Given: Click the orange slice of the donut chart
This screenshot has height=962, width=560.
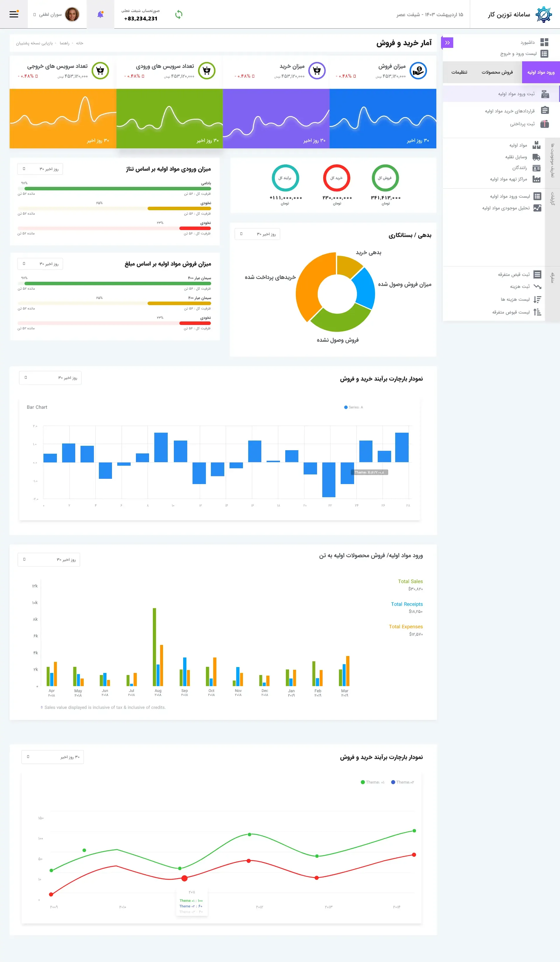Looking at the screenshot, I should point(310,286).
